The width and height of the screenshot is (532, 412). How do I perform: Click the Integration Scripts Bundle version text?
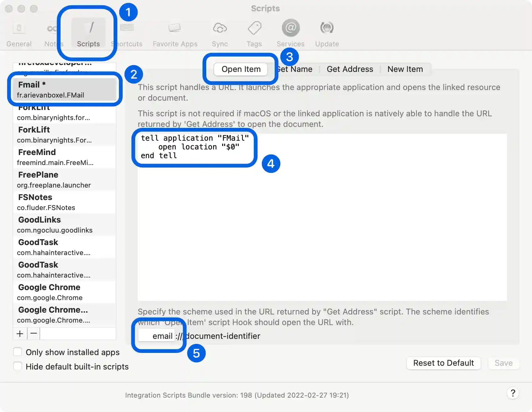237,395
